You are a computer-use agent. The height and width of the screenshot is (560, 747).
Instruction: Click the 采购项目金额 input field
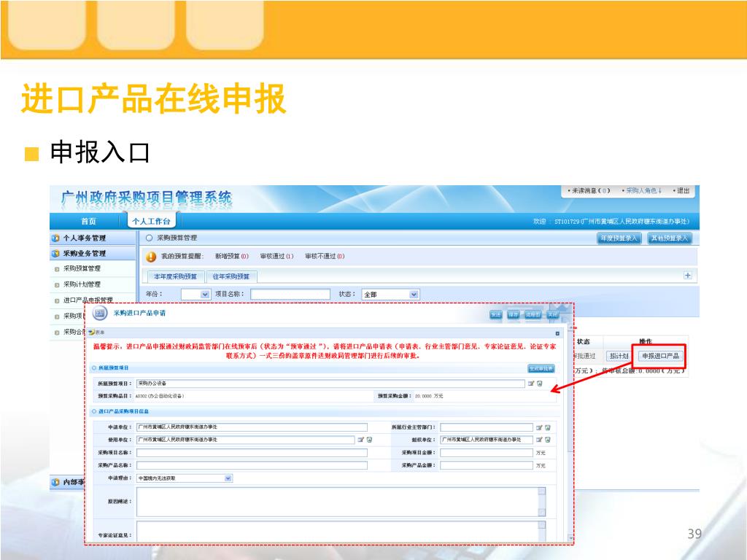pyautogui.click(x=487, y=453)
